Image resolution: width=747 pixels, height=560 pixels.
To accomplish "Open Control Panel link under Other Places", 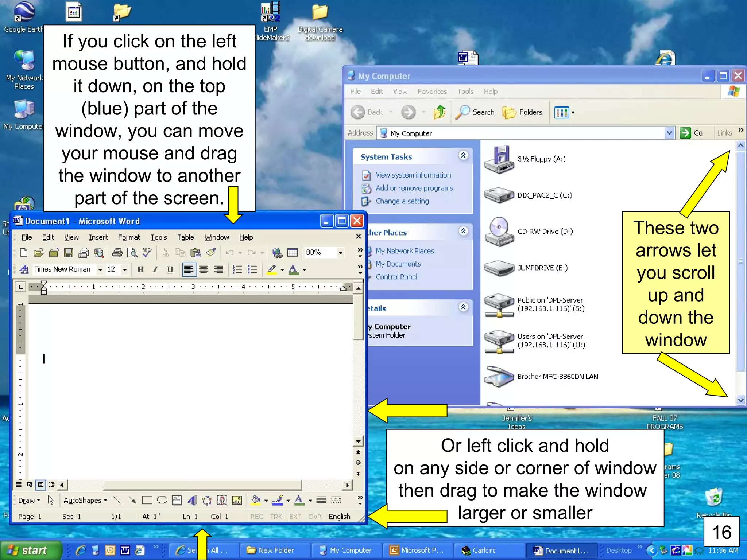I will 396,277.
